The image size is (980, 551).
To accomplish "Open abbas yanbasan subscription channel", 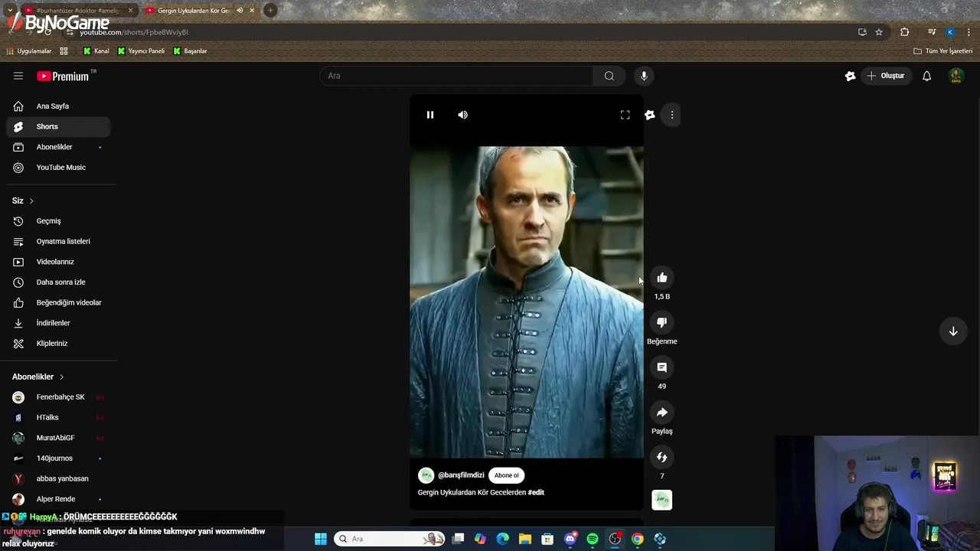I will click(58, 478).
